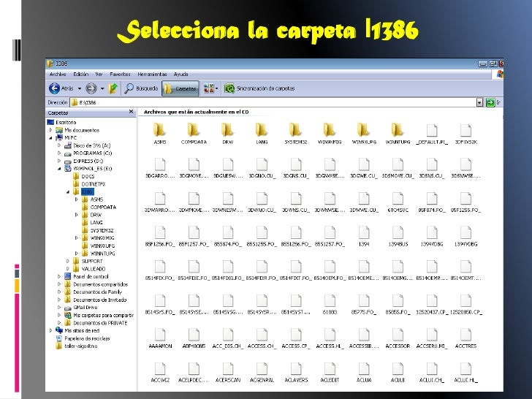Open the Favoritos menu
The width and height of the screenshot is (532, 399).
(120, 75)
